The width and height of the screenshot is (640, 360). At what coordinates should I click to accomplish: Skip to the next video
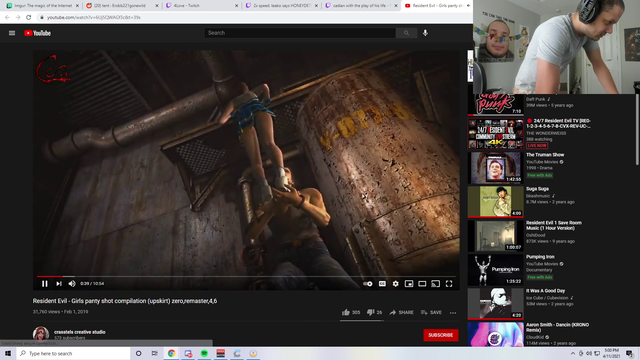59,284
